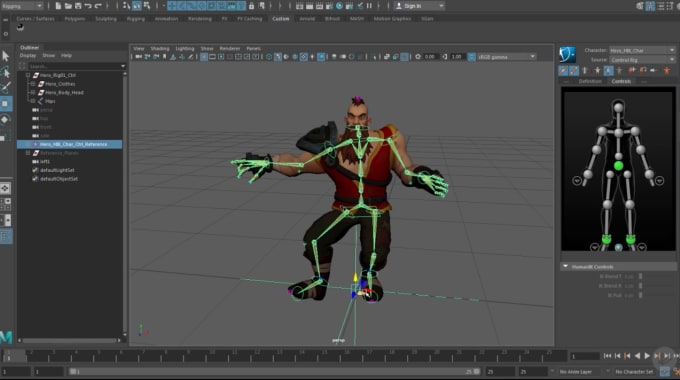Click the Play forward button
Viewport: 680px width, 380px height.
[647, 356]
